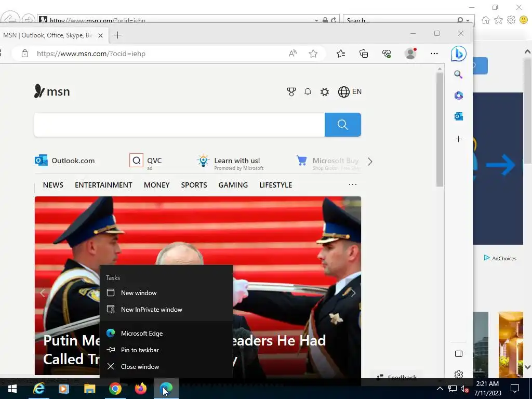This screenshot has width=532, height=399.
Task: Open the Microsoft 365 sidebar icon
Action: point(458,96)
